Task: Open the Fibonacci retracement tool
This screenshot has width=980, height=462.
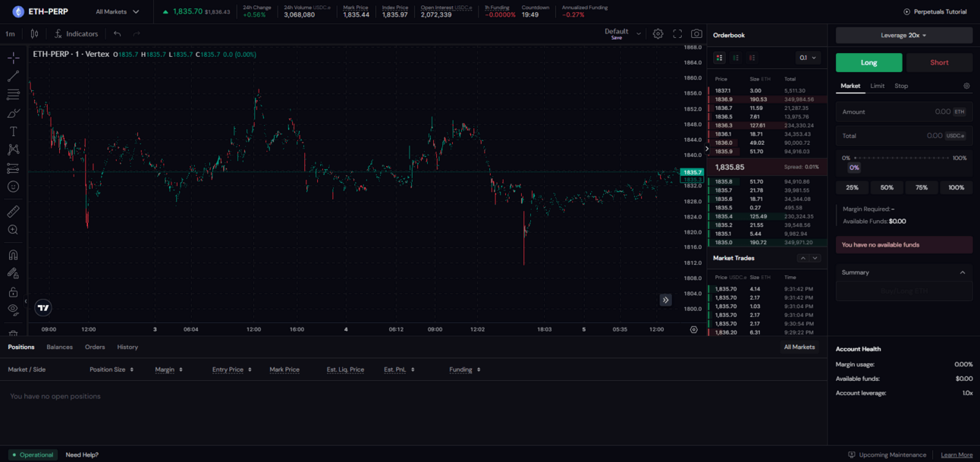Action: [x=13, y=95]
